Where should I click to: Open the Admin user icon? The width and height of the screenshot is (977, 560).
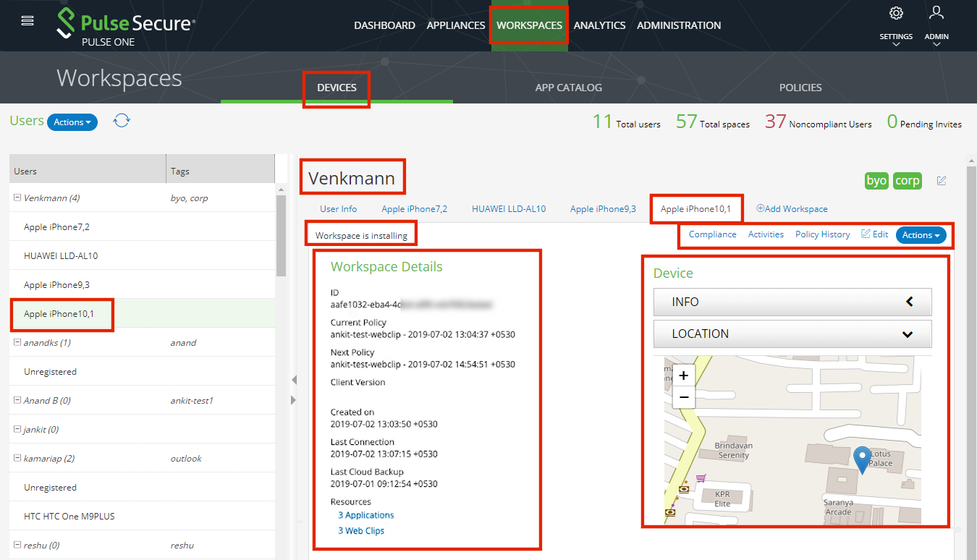pyautogui.click(x=936, y=12)
